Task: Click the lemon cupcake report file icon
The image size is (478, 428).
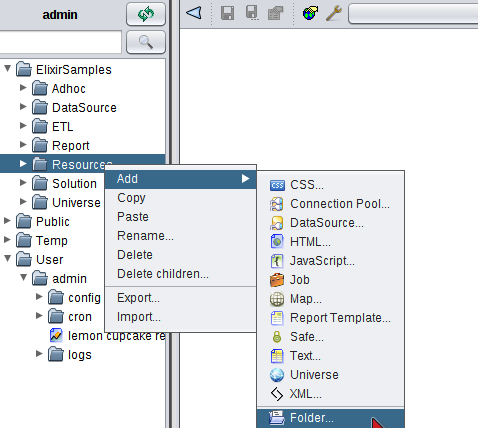Action: pos(56,335)
